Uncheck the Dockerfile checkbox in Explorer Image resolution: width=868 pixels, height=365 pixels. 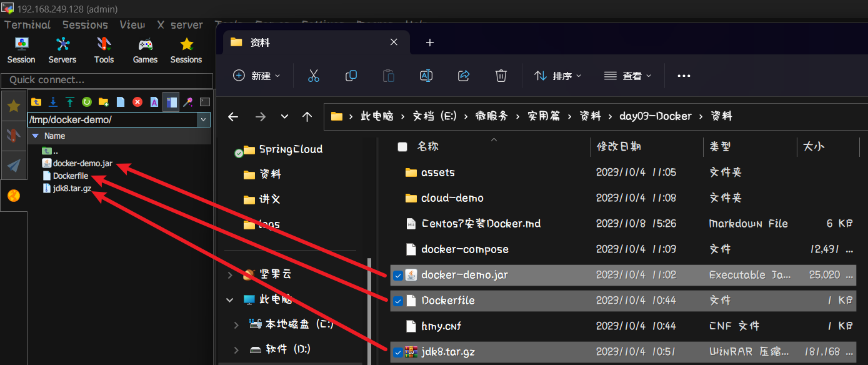[397, 301]
